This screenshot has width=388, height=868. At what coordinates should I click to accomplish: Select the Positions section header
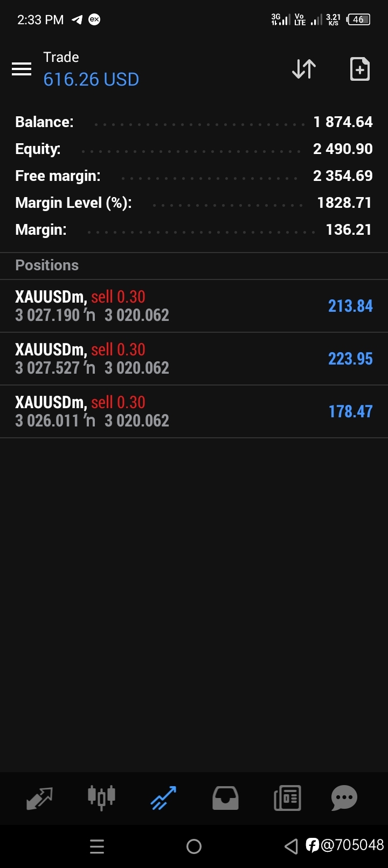point(47,265)
